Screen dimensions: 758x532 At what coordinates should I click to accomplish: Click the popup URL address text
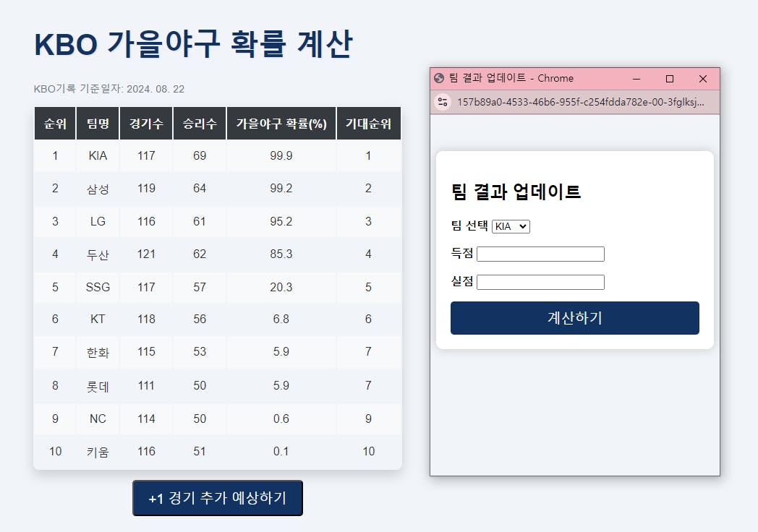pyautogui.click(x=581, y=102)
